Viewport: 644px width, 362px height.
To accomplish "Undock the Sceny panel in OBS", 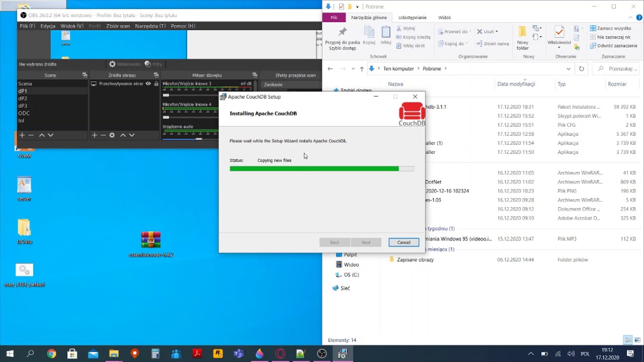I will (x=85, y=75).
